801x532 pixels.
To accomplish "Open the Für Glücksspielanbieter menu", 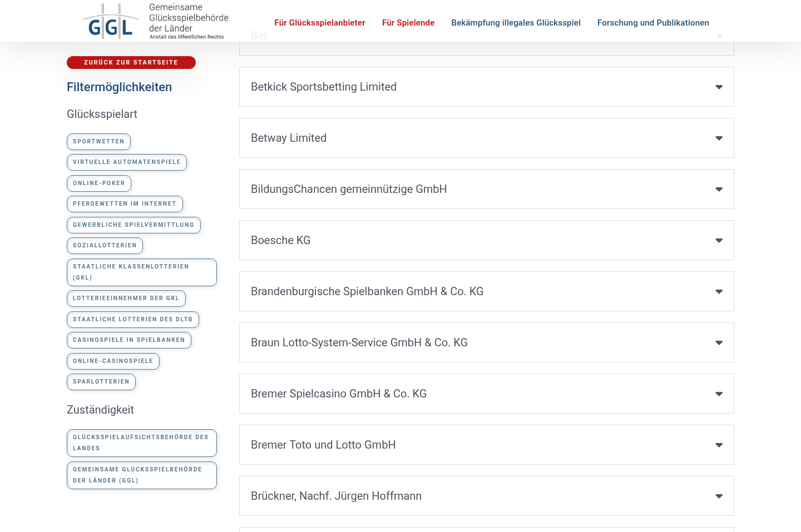I will point(320,23).
